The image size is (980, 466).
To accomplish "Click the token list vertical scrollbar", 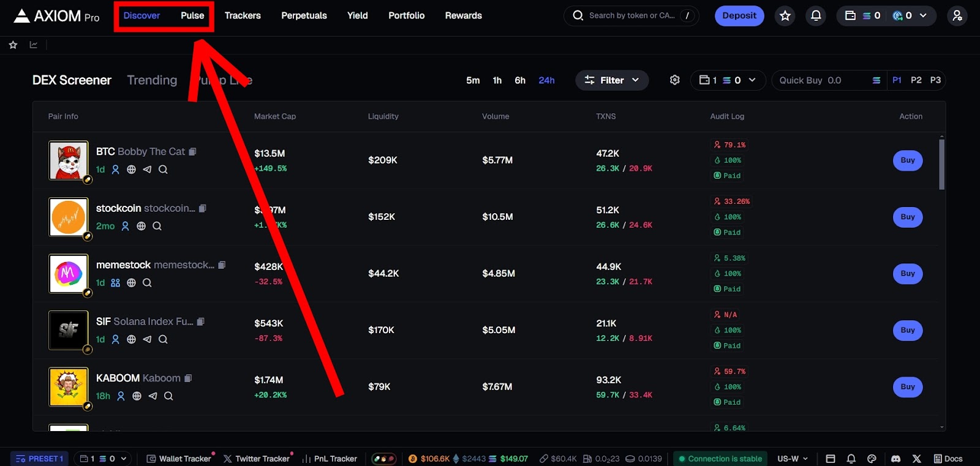I will click(941, 164).
